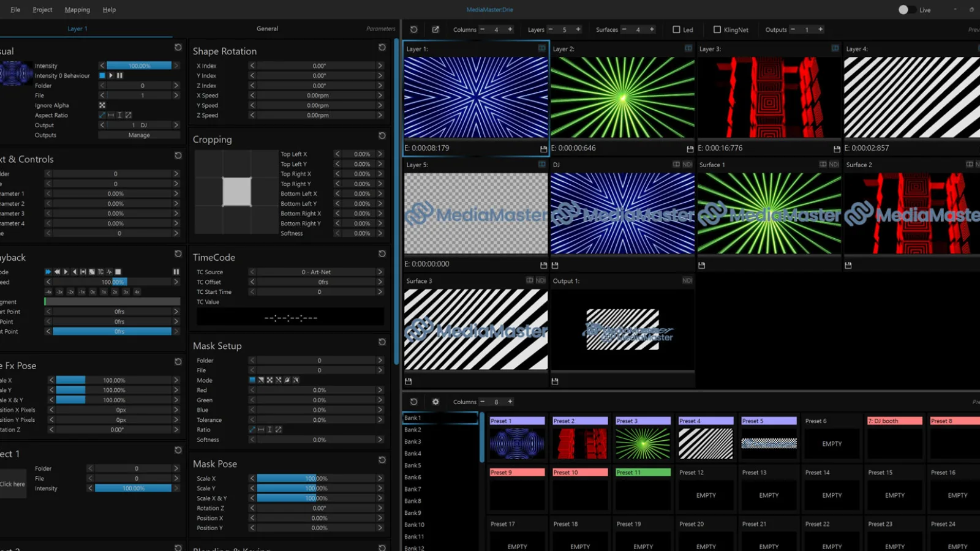Toggle the Live switch
This screenshot has width=980, height=551.
click(x=907, y=10)
